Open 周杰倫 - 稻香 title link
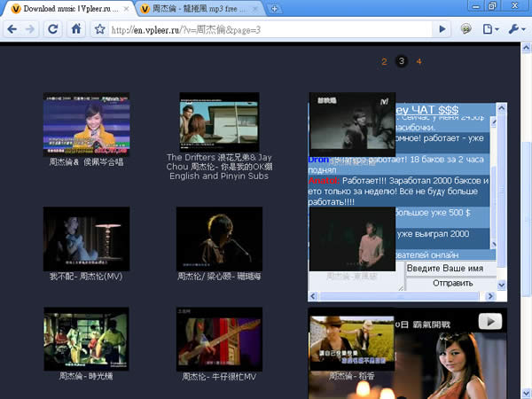The width and height of the screenshot is (532, 399). [x=352, y=376]
